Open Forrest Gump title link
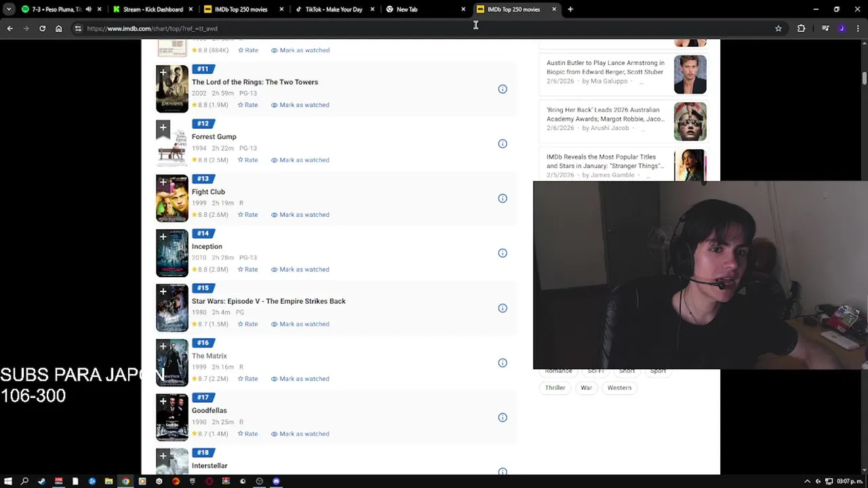Viewport: 868px width, 488px height. (214, 137)
